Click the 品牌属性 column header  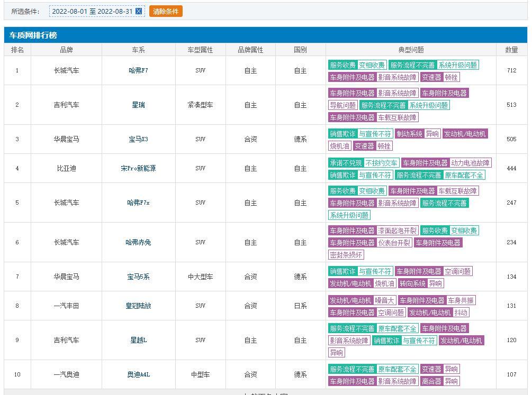pos(250,50)
